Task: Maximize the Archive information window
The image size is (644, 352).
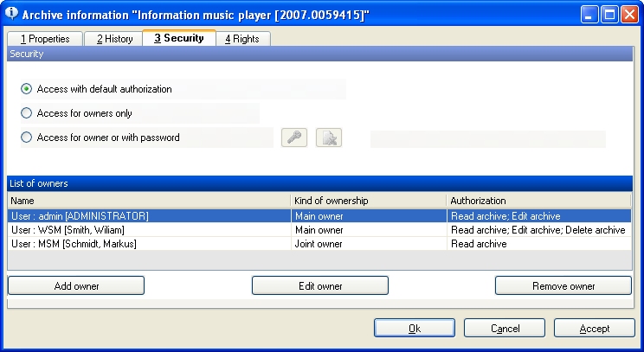Action: click(x=610, y=15)
